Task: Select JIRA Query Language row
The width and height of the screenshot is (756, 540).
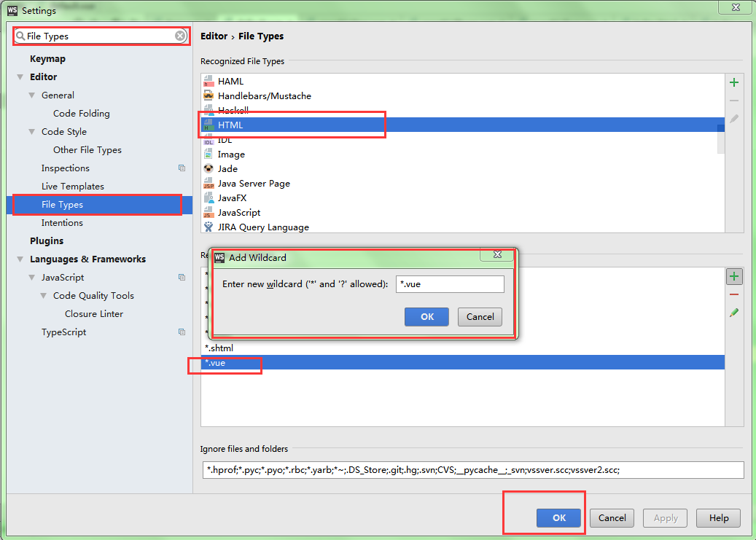Action: coord(462,227)
